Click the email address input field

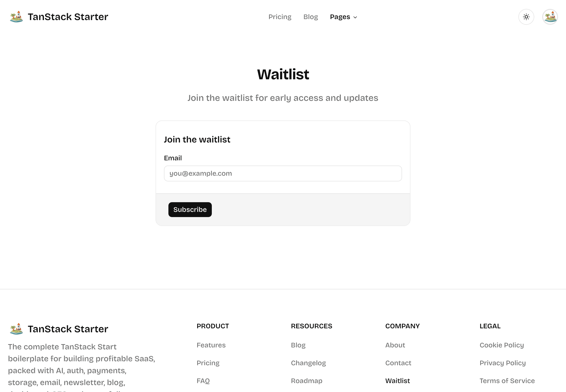[x=283, y=173]
